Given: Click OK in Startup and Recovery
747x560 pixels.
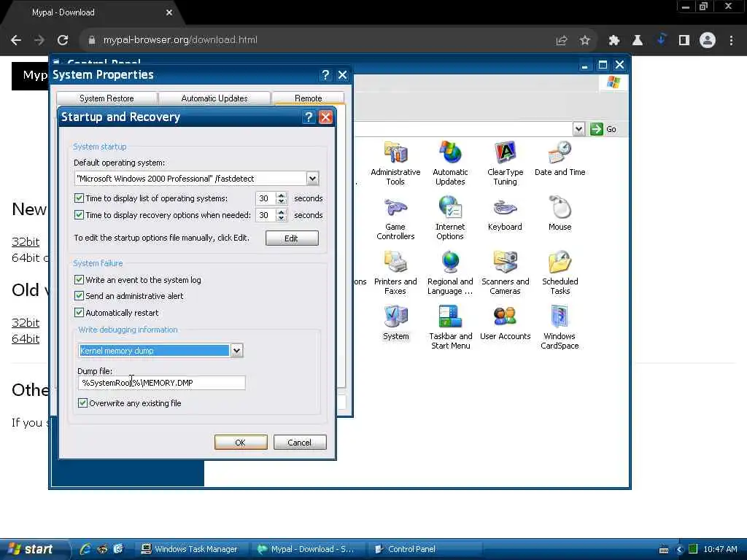Looking at the screenshot, I should [241, 443].
